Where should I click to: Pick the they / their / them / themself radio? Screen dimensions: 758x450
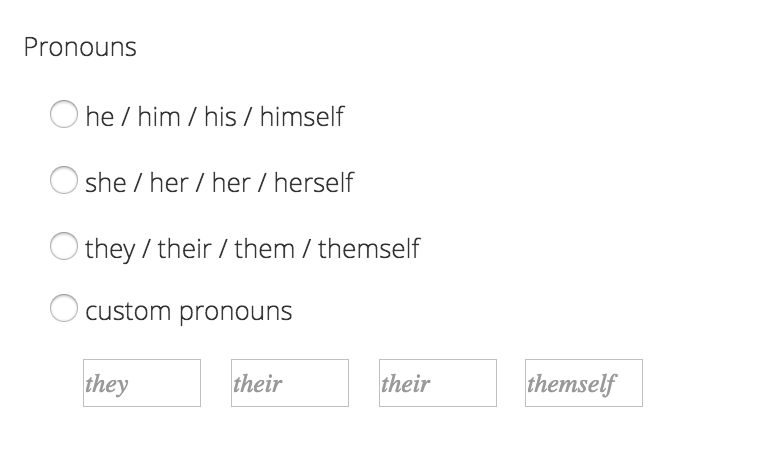pyautogui.click(x=63, y=246)
